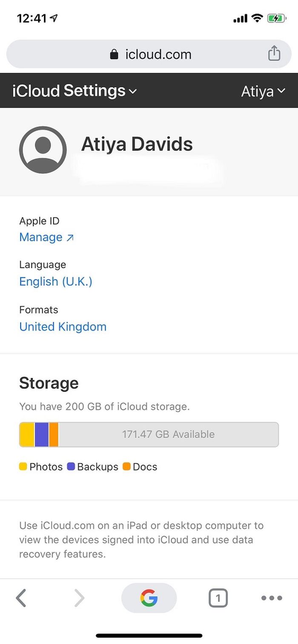Expand the iCloud Settings dropdown

(x=75, y=91)
